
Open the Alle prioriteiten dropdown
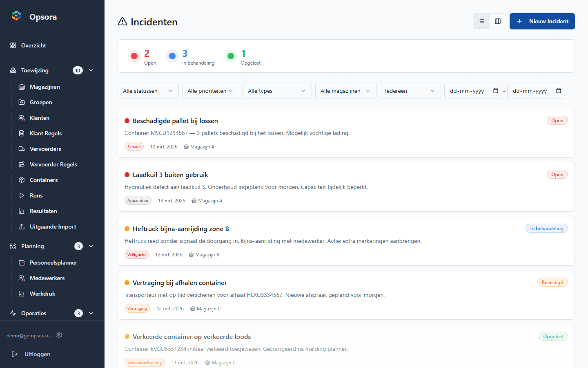210,91
